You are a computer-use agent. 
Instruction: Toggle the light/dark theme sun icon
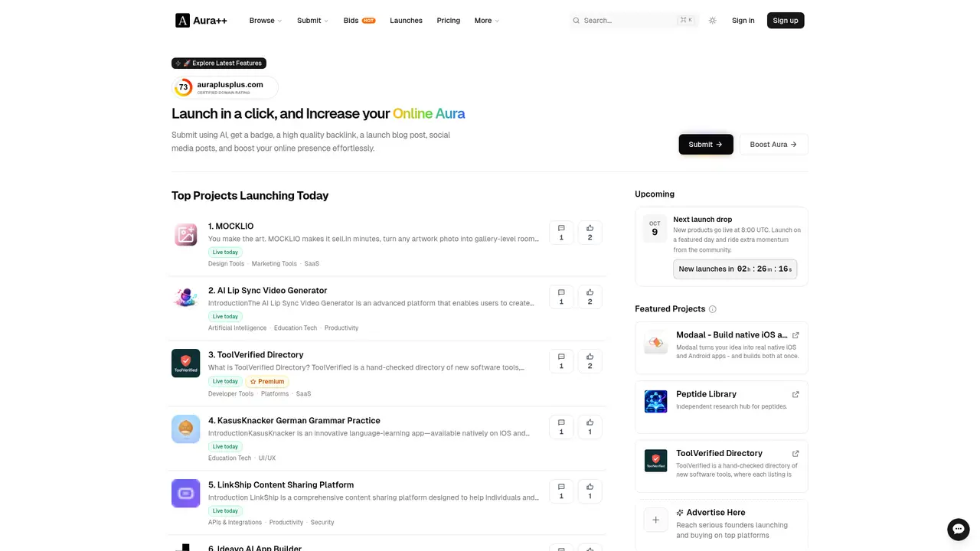click(713, 21)
